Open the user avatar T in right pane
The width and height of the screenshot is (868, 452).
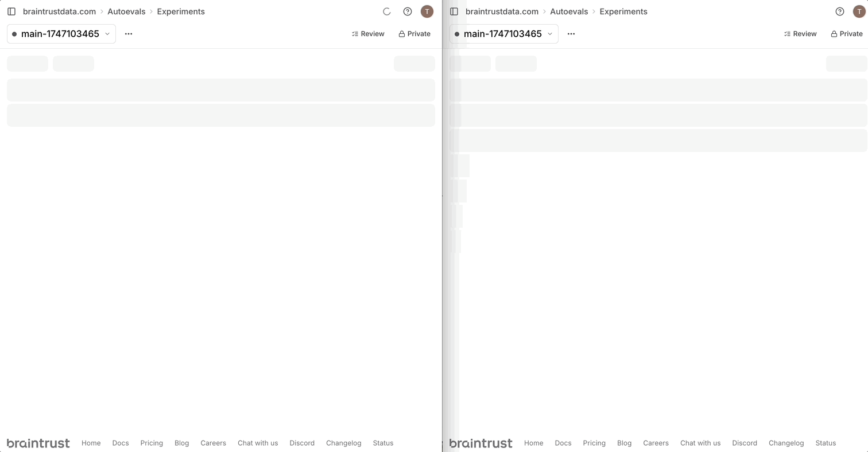(859, 11)
